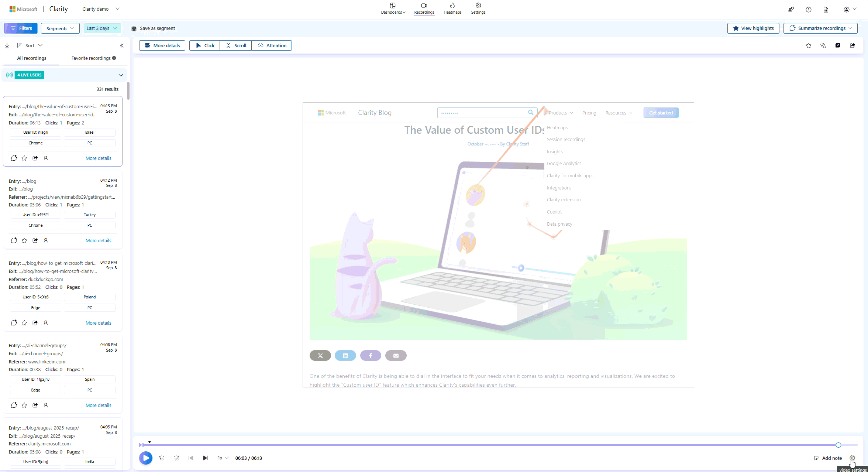This screenshot has height=472, width=868.
Task: Expand the live users section
Action: 121,75
